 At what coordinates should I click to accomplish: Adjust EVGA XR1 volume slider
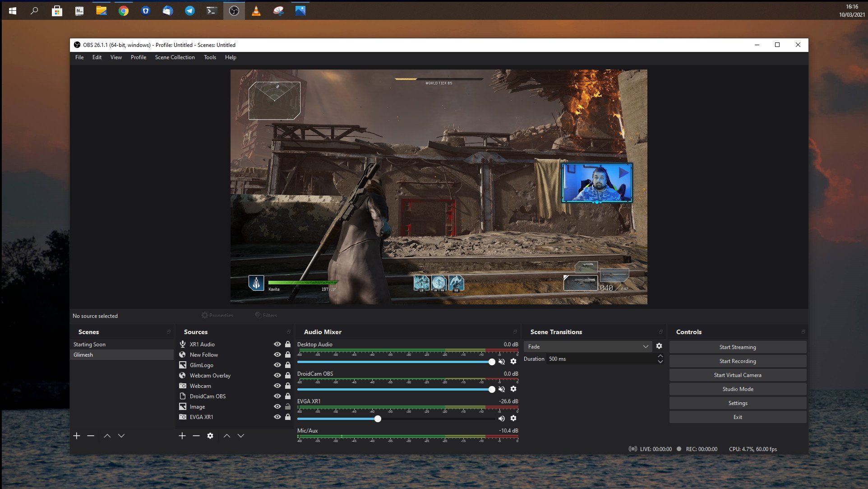(x=377, y=419)
